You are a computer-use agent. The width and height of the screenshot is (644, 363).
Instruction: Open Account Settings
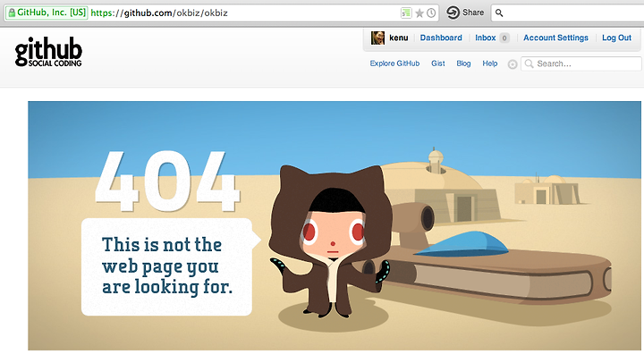555,38
